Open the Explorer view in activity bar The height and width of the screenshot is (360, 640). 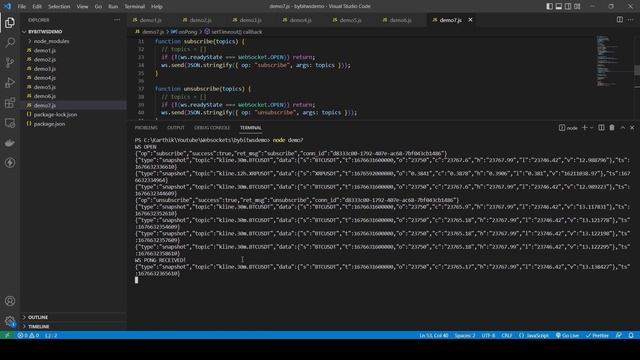pyautogui.click(x=10, y=22)
